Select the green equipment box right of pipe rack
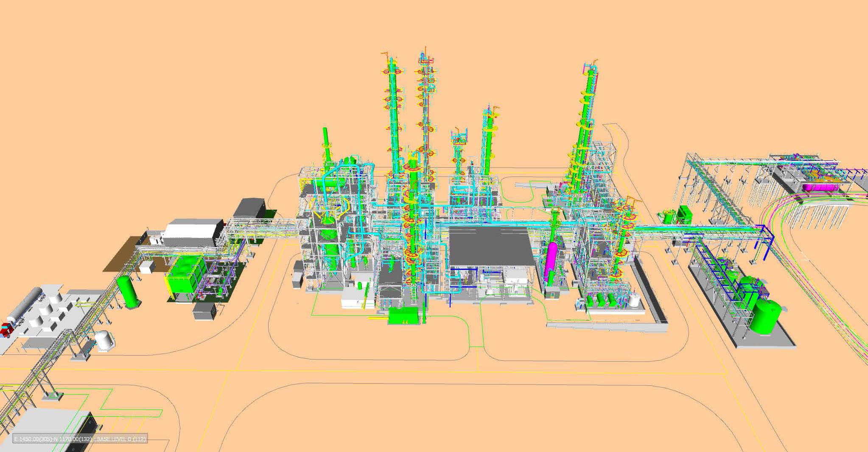868x452 pixels. point(683,214)
